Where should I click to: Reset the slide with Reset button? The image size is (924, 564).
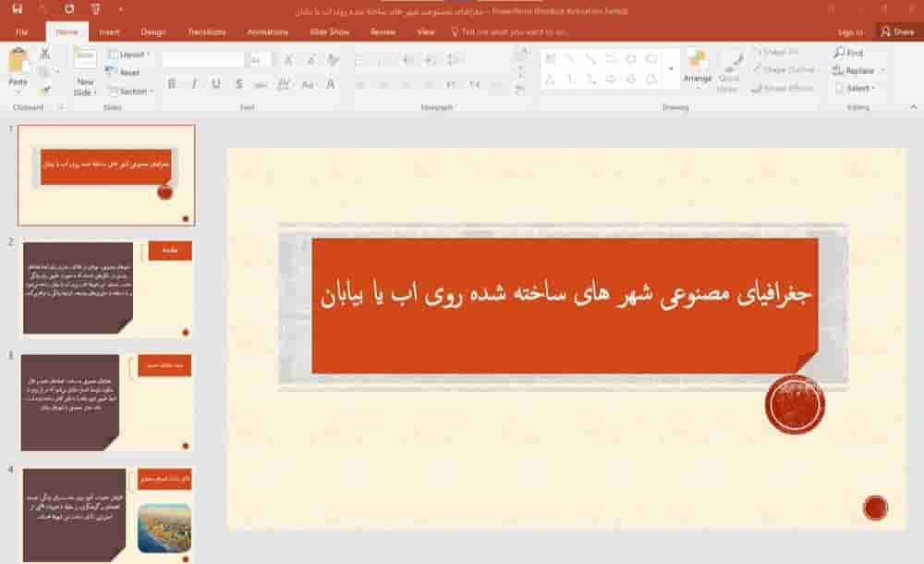[123, 72]
